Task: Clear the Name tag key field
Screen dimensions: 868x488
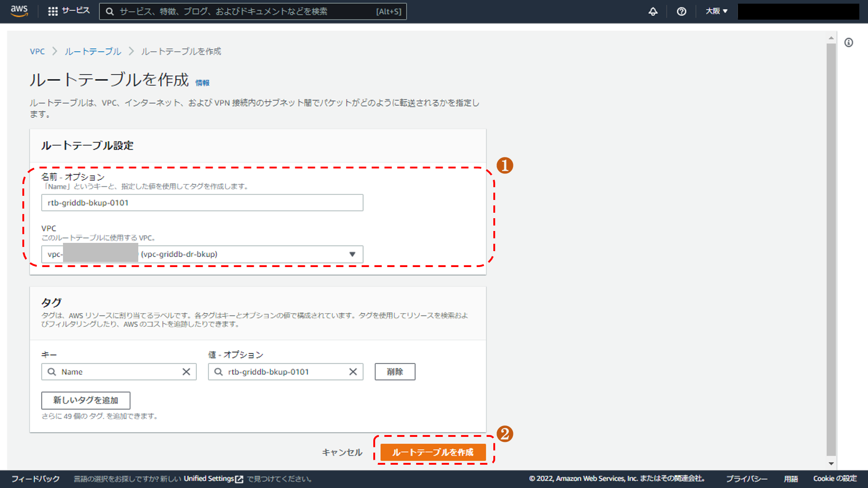Action: [186, 372]
